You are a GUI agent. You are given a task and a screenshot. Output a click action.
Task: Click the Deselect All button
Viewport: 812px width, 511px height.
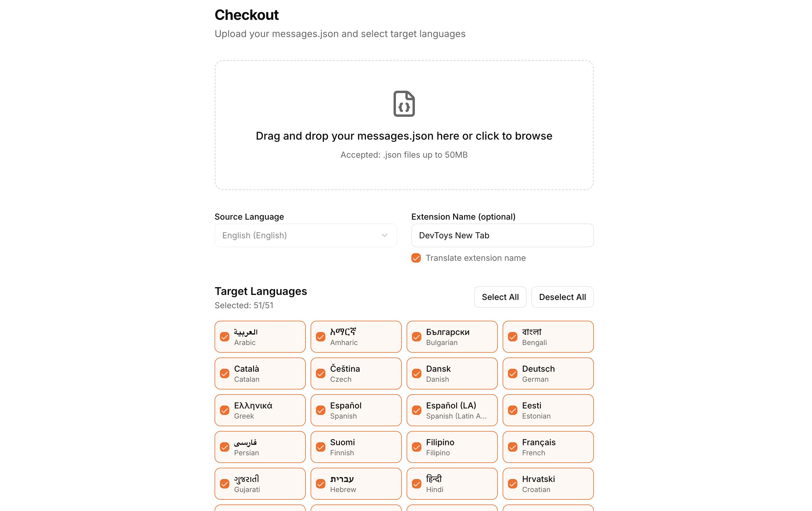562,297
